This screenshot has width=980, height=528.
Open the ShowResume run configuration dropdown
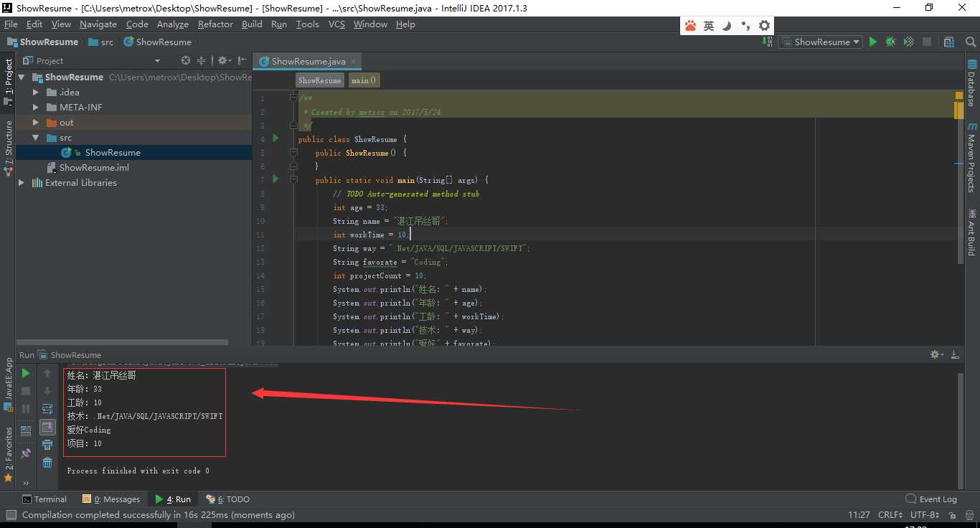(x=821, y=42)
